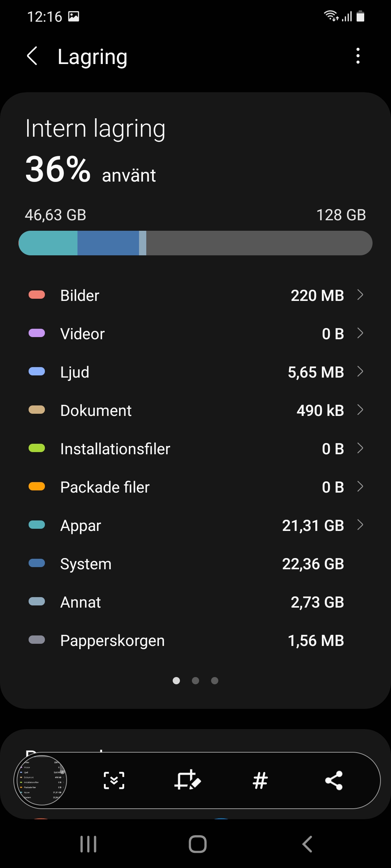This screenshot has width=391, height=868.
Task: Tap the crop and edit screenshot icon
Action: (188, 780)
